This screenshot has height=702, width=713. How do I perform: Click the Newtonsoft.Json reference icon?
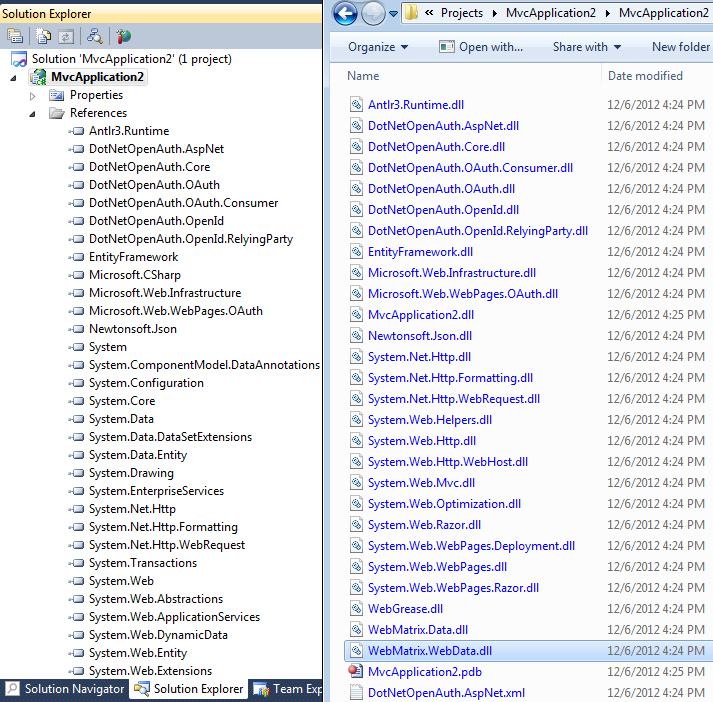click(x=77, y=329)
